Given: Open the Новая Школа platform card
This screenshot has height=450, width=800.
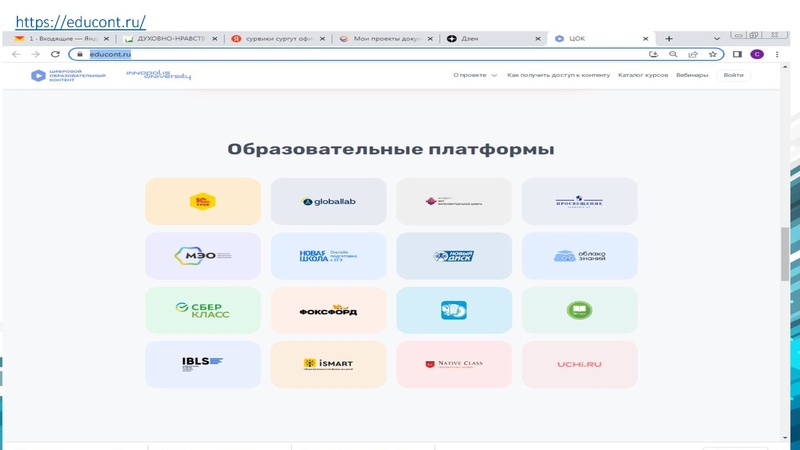Looking at the screenshot, I should click(x=329, y=256).
